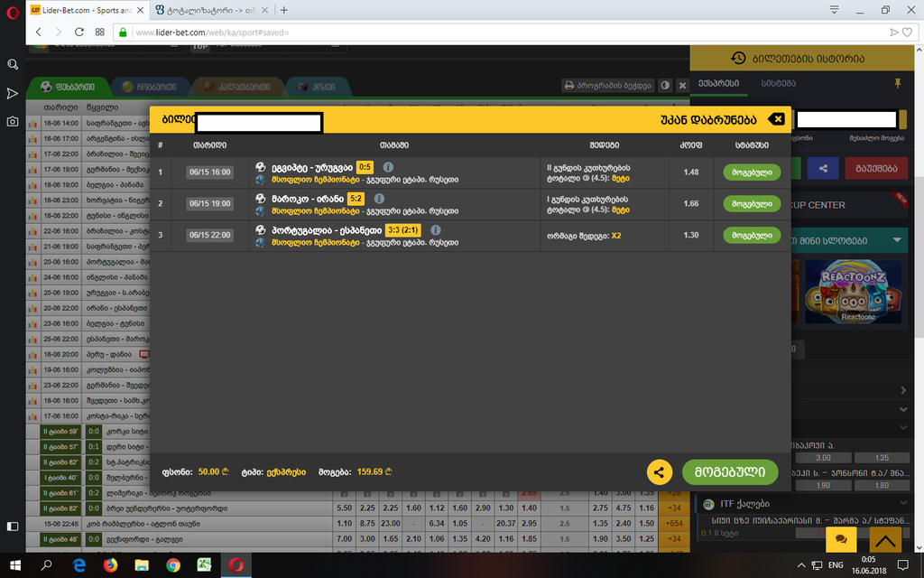Open Firefox from taskbar
This screenshot has width=924, height=578.
[x=110, y=565]
